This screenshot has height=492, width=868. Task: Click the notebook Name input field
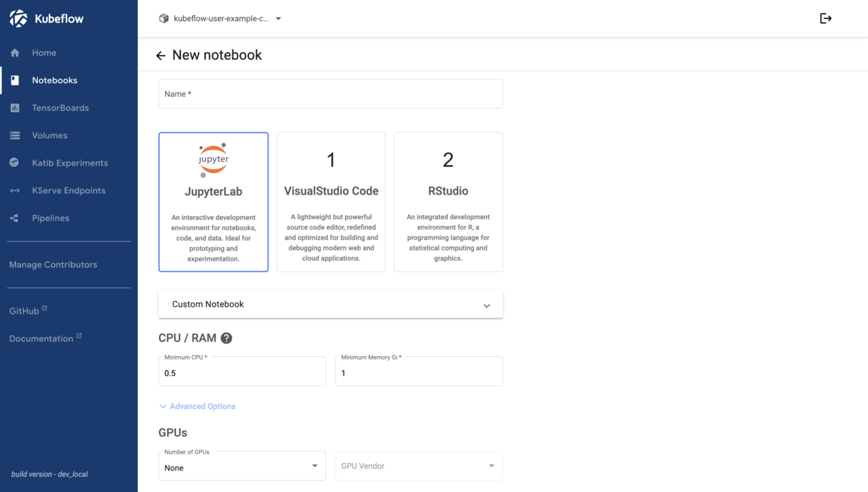[x=331, y=94]
